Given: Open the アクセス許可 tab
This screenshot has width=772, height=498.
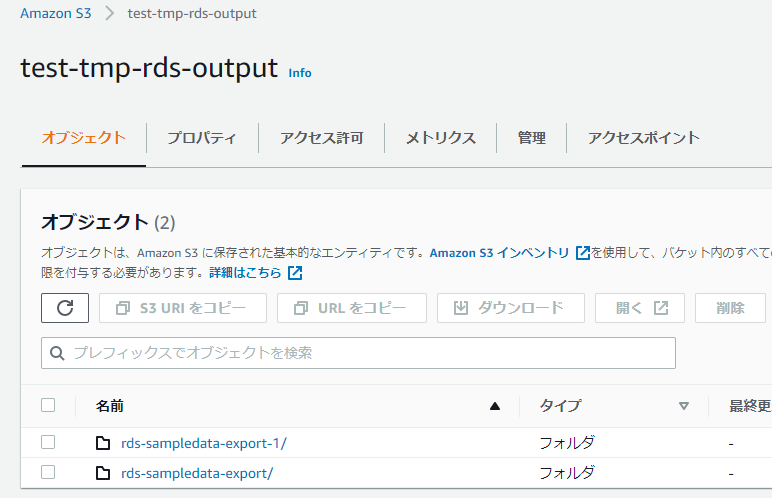Looking at the screenshot, I should (322, 138).
